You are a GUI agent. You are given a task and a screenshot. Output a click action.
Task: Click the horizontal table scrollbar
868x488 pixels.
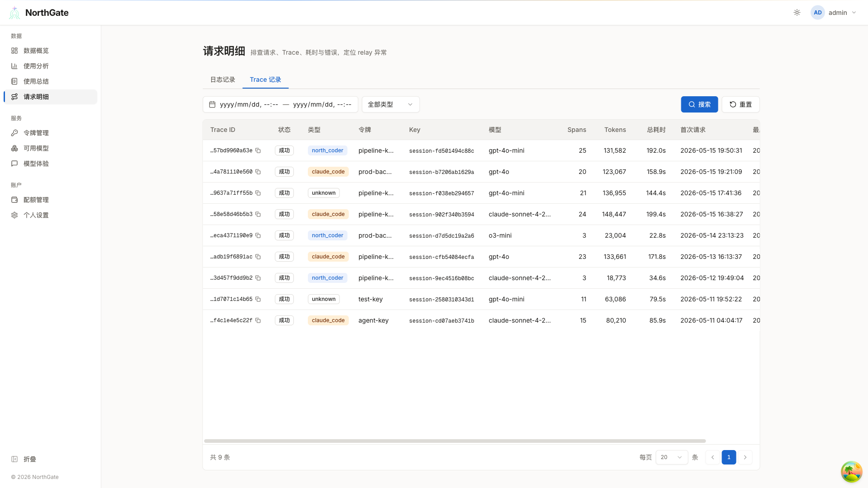(455, 441)
